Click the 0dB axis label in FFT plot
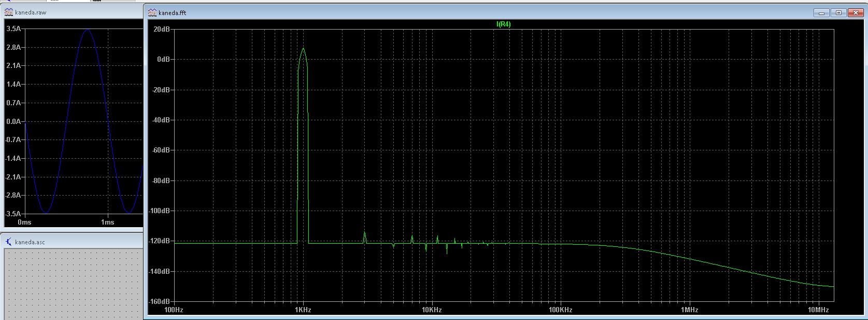Screen dimensions: 868x320 163,60
